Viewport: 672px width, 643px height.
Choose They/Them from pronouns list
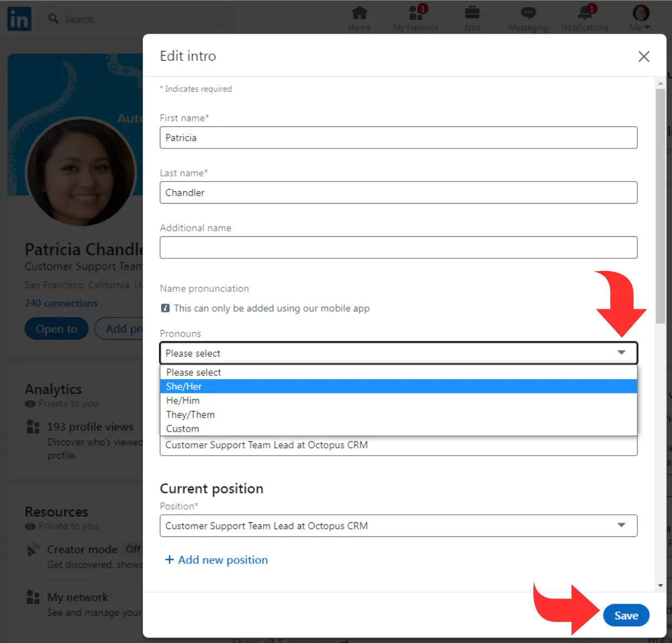(399, 414)
